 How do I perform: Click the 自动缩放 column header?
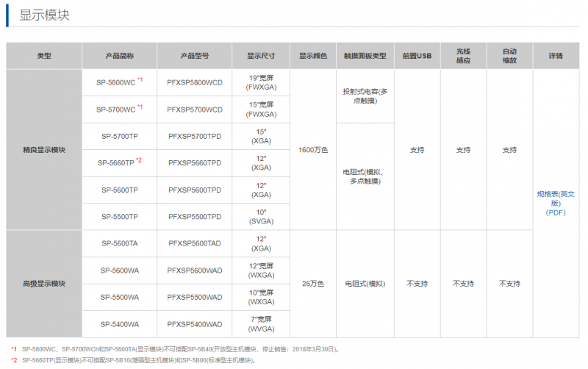pyautogui.click(x=509, y=56)
